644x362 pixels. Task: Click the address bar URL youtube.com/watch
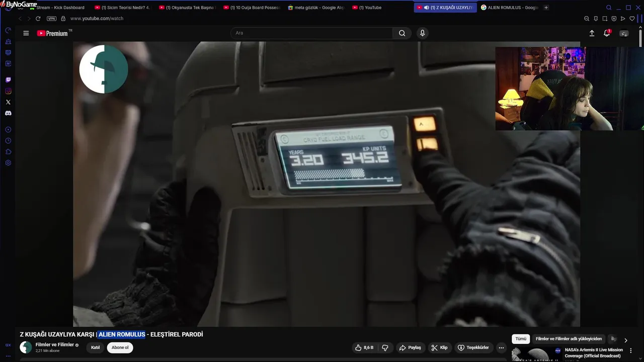click(x=97, y=19)
